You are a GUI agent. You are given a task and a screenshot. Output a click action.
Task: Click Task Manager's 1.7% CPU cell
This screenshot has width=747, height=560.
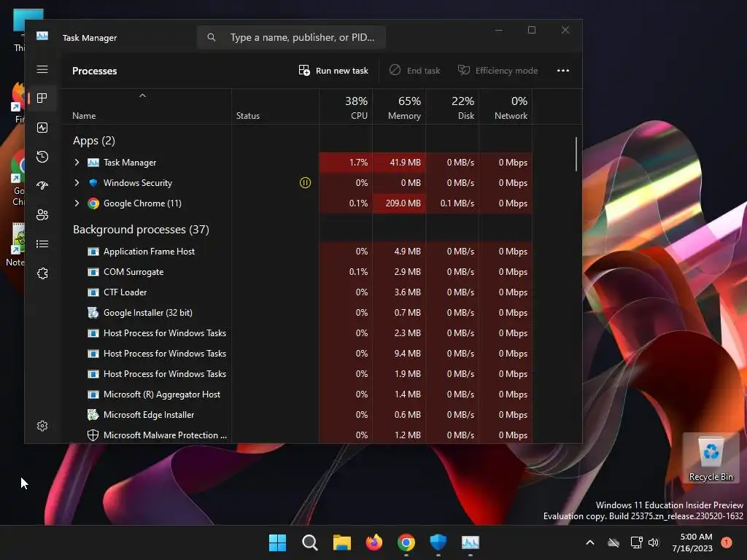346,163
